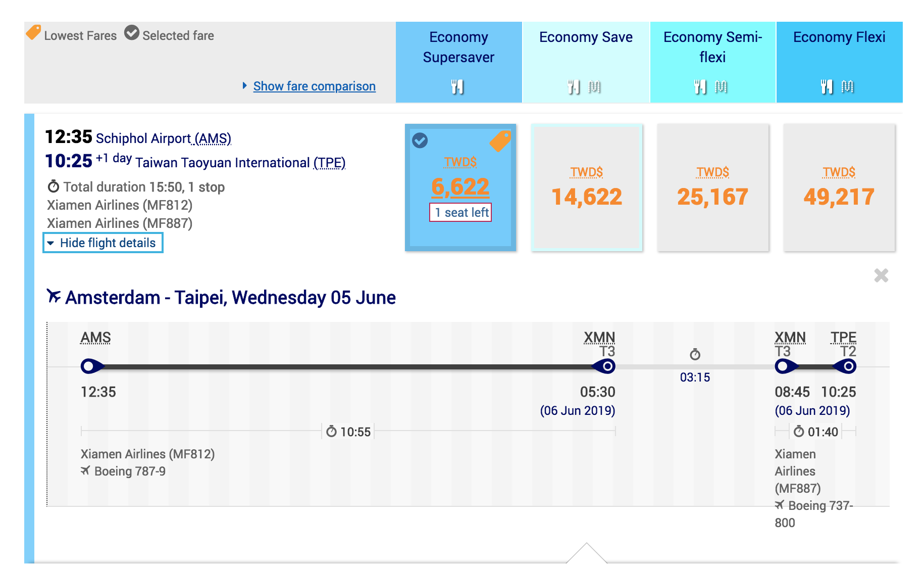Click the 08:45 departure time from XMN

(792, 392)
